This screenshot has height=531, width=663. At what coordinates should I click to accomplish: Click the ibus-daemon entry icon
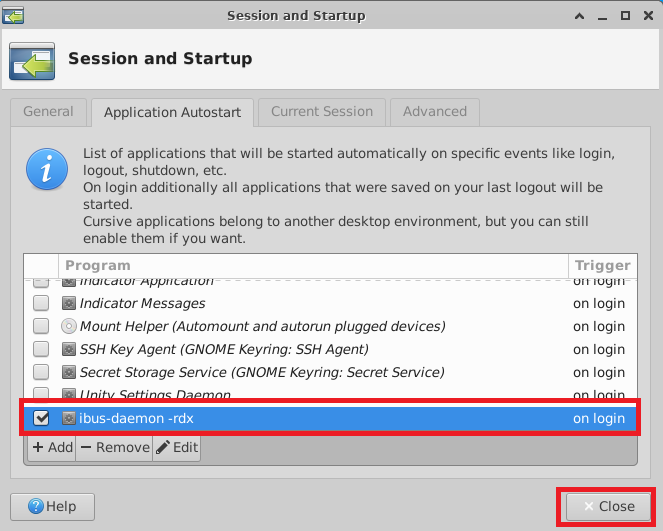tap(69, 418)
